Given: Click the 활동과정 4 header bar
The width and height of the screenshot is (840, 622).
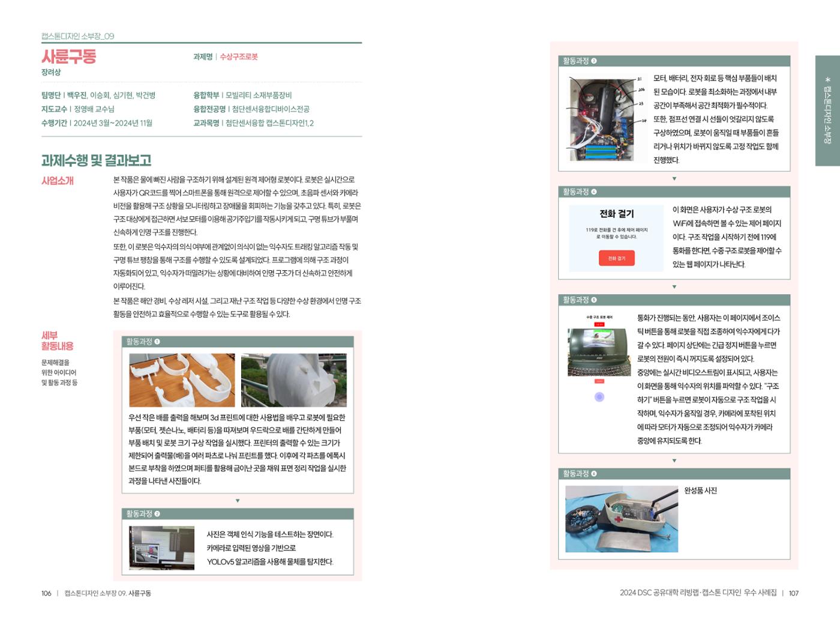Looking at the screenshot, I should (674, 192).
